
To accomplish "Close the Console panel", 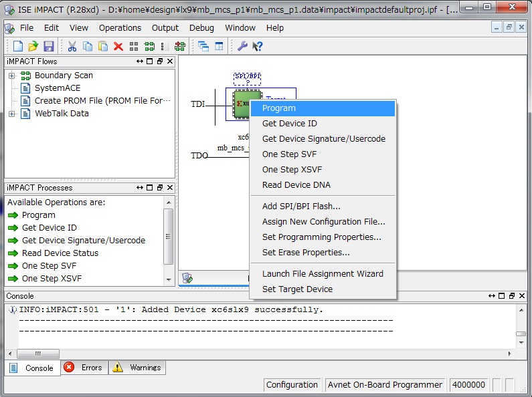I will [522, 295].
